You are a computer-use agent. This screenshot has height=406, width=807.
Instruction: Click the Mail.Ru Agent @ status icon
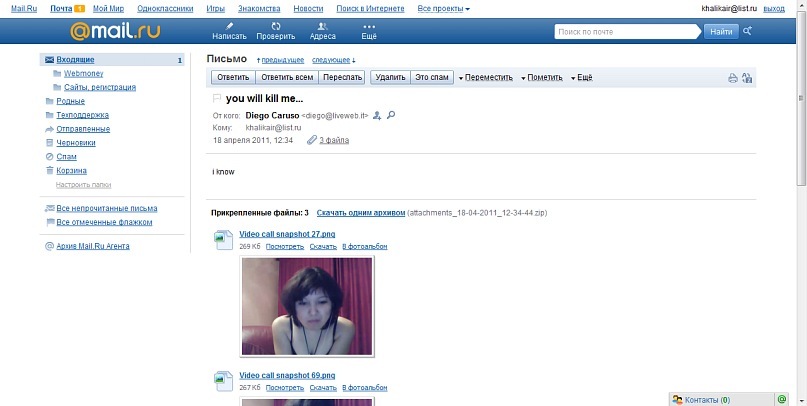pyautogui.click(x=782, y=399)
